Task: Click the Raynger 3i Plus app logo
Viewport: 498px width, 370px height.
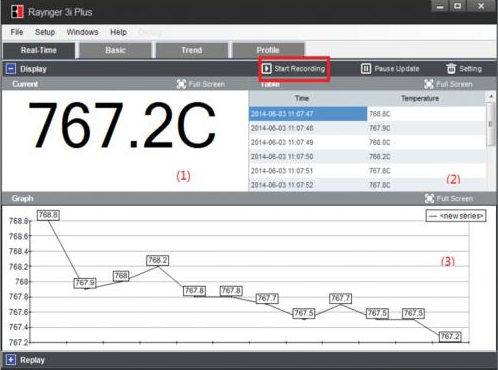Action: 17,12
